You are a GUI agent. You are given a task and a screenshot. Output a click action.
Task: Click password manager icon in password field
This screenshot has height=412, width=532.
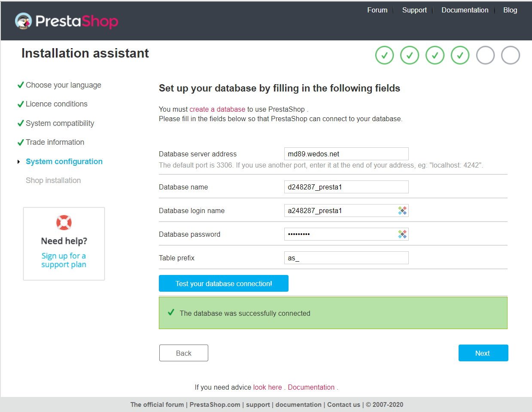pyautogui.click(x=402, y=234)
